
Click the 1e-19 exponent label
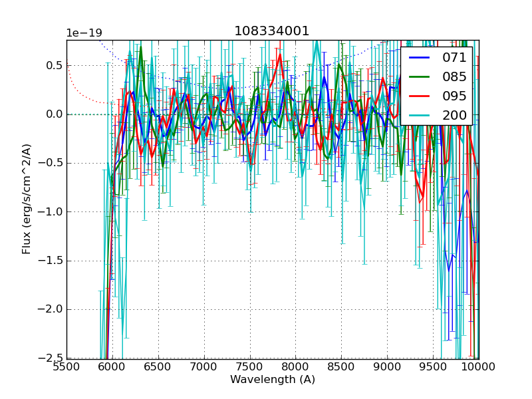84,33
